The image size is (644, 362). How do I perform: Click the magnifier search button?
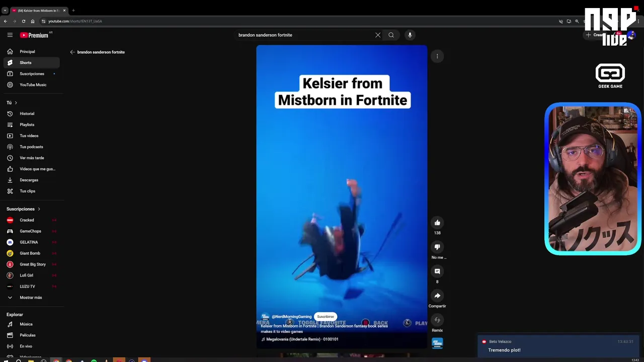[391, 35]
